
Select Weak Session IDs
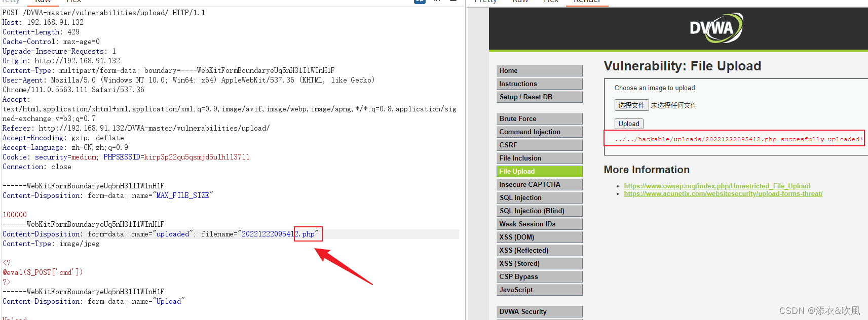[x=540, y=224]
